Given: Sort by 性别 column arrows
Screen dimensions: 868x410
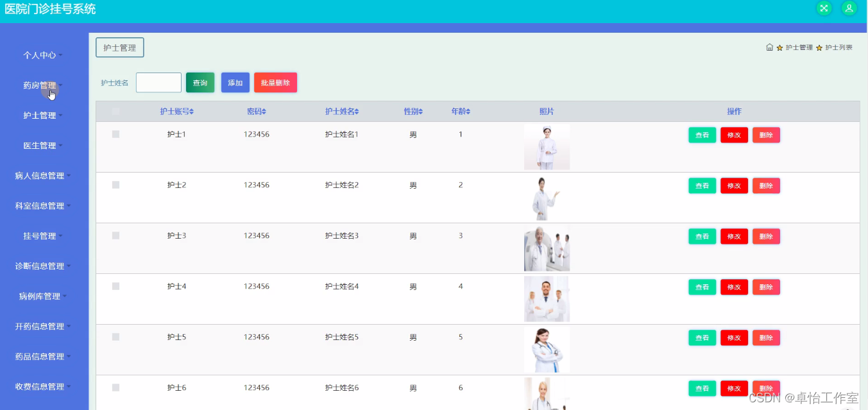Looking at the screenshot, I should point(421,112).
